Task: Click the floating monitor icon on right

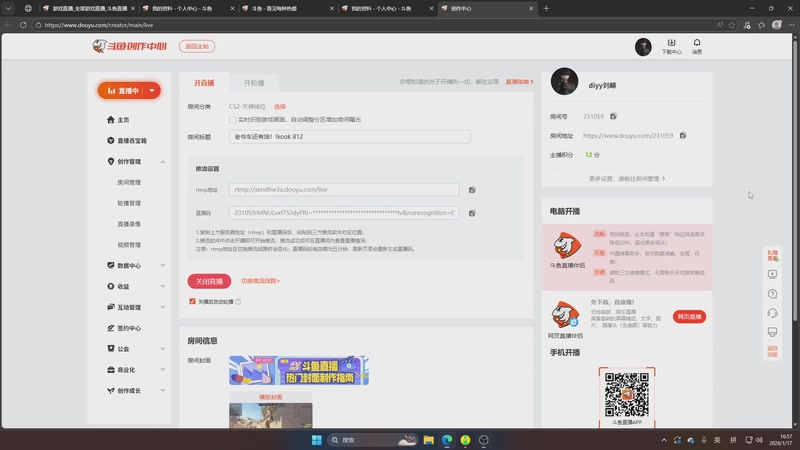Action: coord(772,332)
